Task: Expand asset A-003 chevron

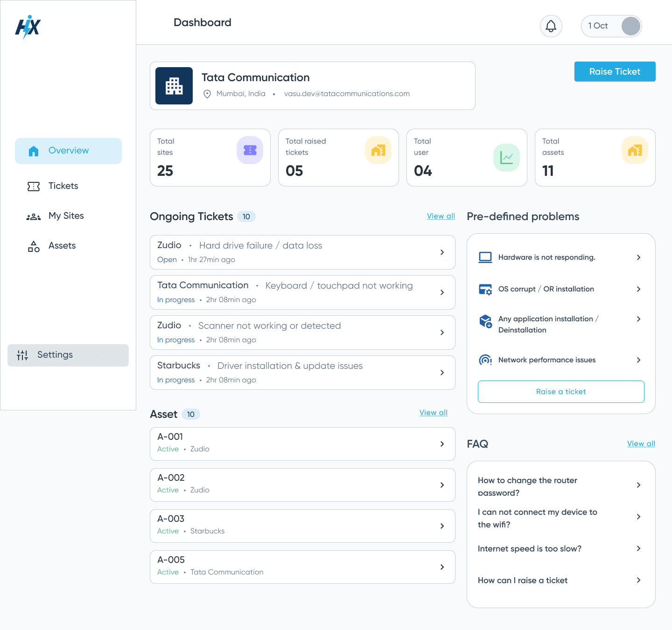Action: (x=442, y=526)
